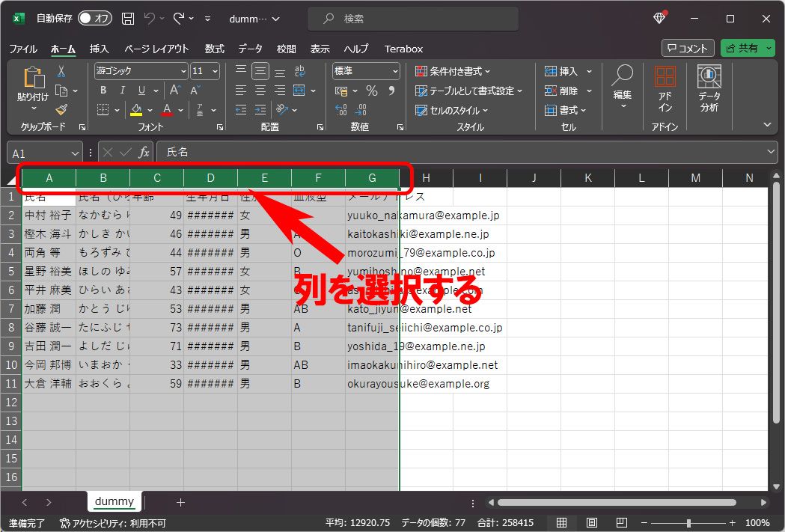Open the ファイル tab

(x=23, y=49)
